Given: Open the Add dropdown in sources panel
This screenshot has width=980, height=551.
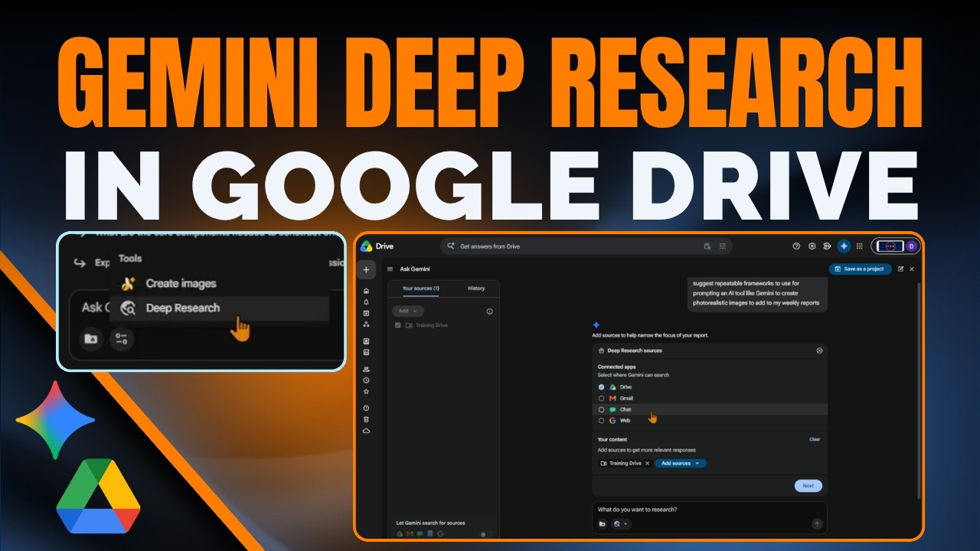Looking at the screenshot, I should tap(407, 311).
